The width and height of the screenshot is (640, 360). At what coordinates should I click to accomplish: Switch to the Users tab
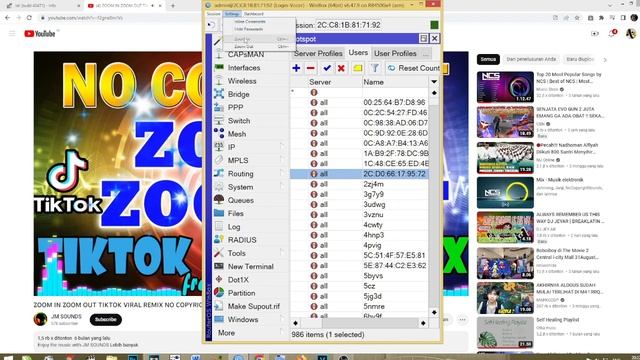358,53
